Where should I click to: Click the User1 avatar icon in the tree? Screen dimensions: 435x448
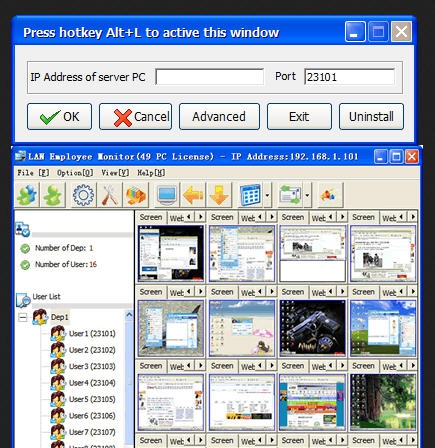pos(58,333)
